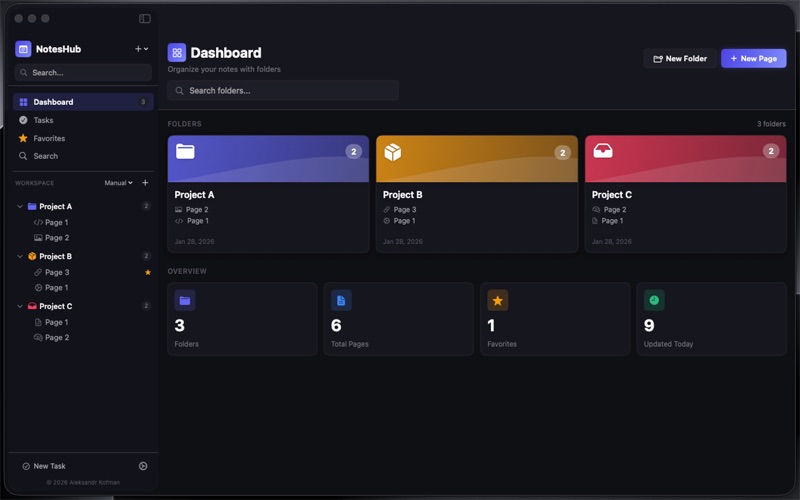Open the Project A folder card banner
Image resolution: width=800 pixels, height=500 pixels.
[x=268, y=159]
